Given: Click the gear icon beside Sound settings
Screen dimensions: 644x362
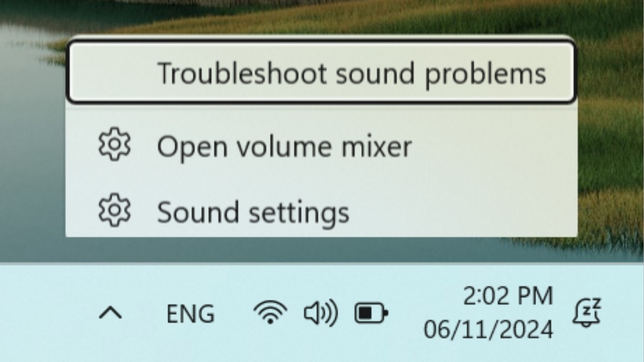Looking at the screenshot, I should 114,211.
